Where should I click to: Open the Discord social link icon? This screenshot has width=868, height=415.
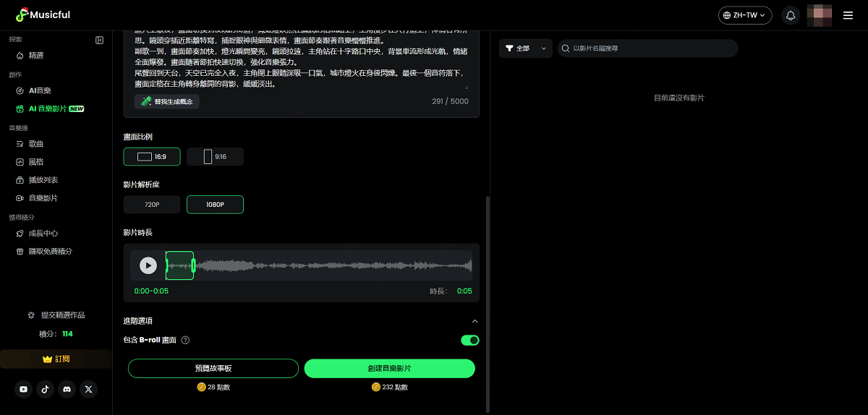tap(67, 389)
